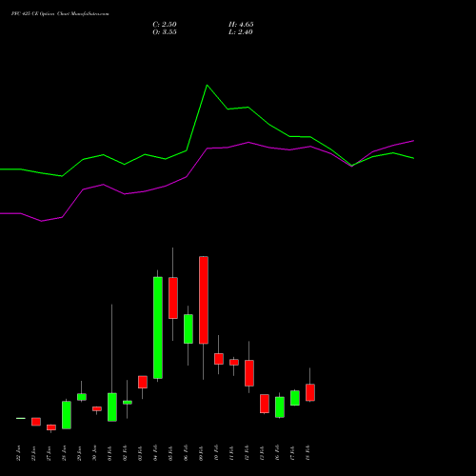This screenshot has height=476, width=476.
Task: Select the open value 'O: 3.55'
Action: 165,32
